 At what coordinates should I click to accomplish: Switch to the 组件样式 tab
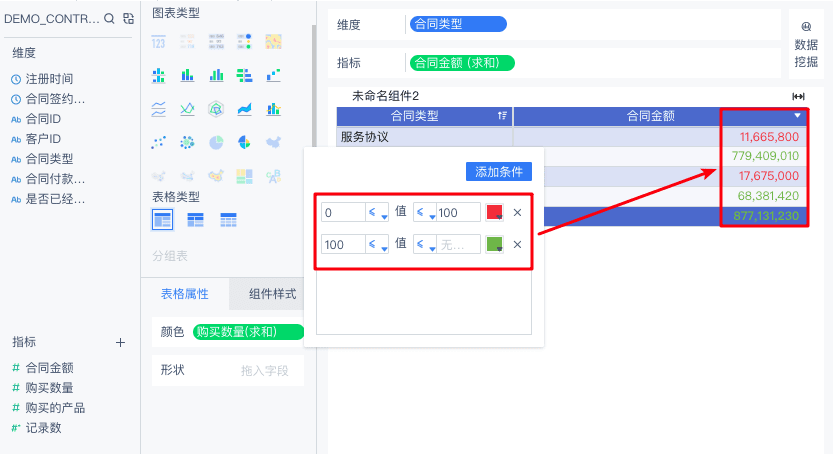[x=272, y=294]
